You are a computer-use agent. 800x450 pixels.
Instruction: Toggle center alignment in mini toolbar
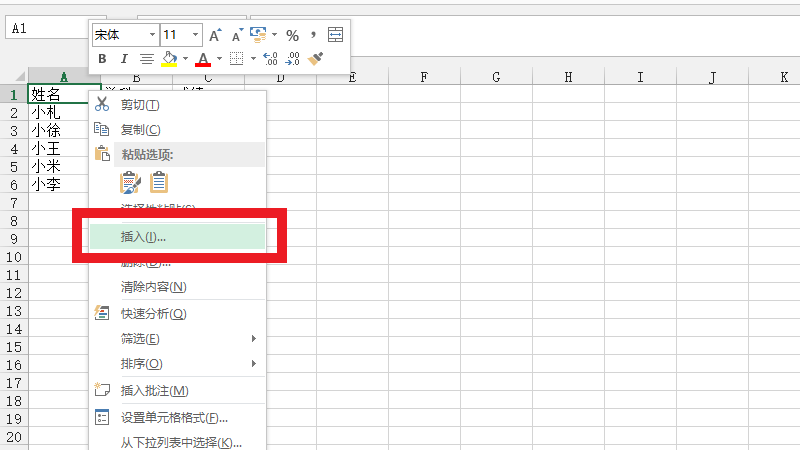tap(146, 59)
